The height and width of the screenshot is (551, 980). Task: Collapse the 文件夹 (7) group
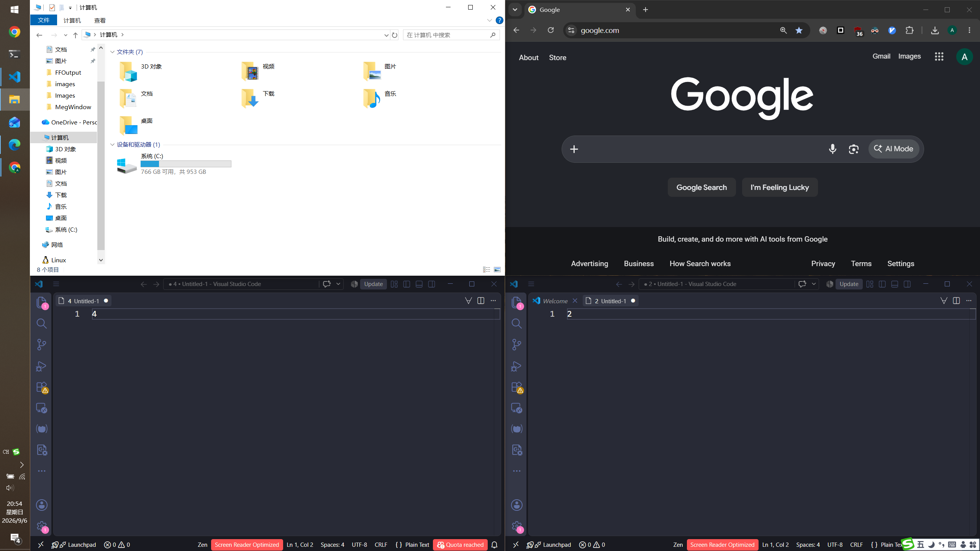112,52
